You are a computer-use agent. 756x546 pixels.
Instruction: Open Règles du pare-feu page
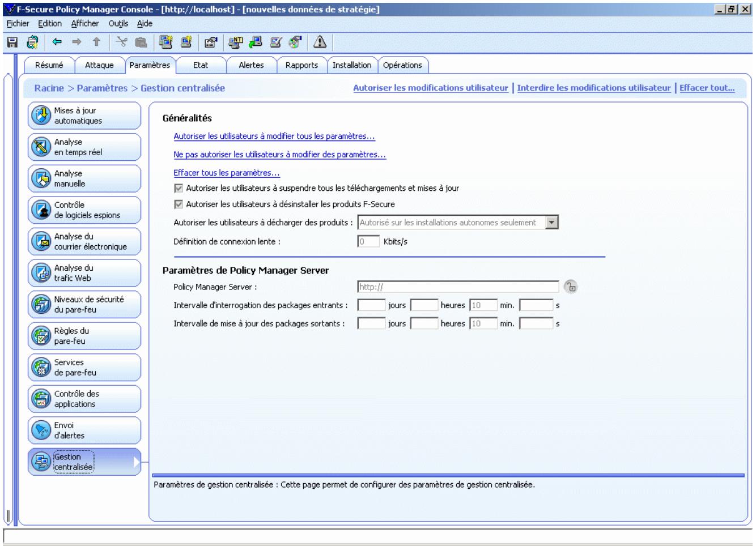84,336
